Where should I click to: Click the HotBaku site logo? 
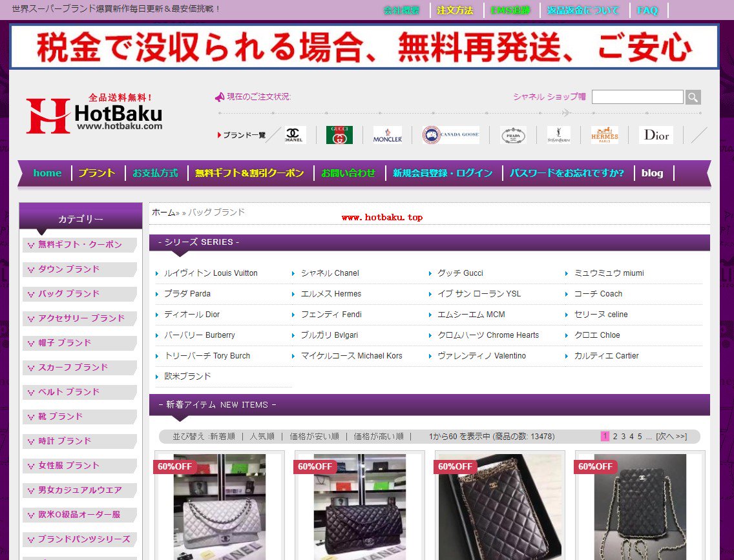tap(94, 114)
